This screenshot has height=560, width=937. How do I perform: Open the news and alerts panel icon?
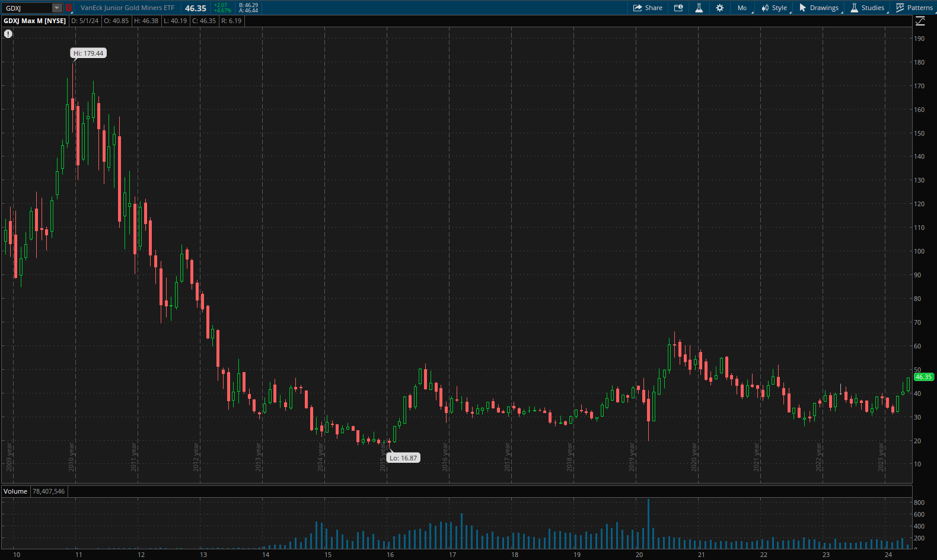678,8
